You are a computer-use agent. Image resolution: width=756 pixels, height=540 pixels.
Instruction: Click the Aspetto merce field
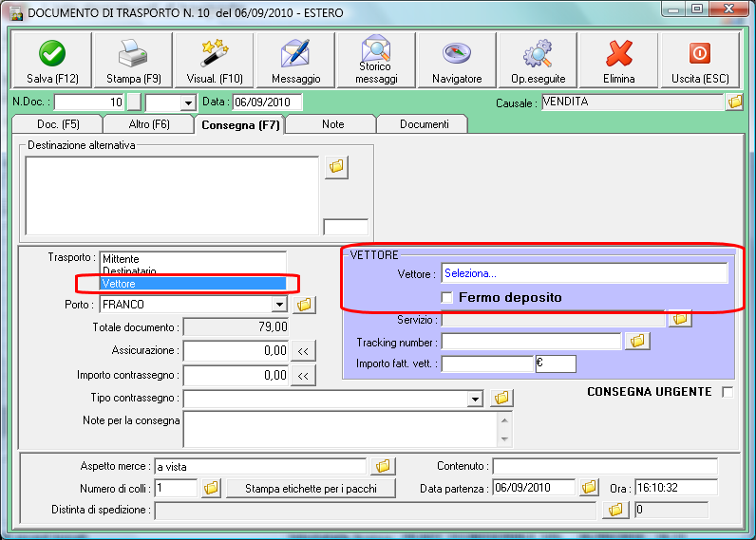pyautogui.click(x=261, y=466)
